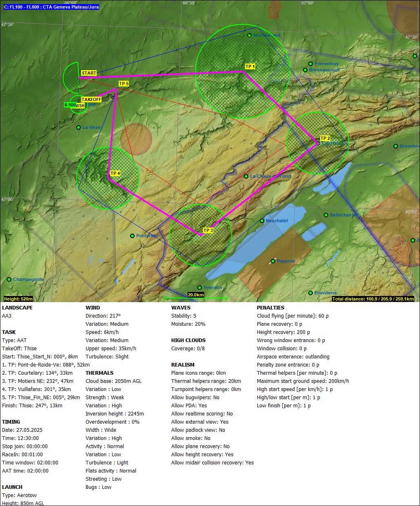Click the Yverdon airport marker
Screen dimensions: 420x506
click(200, 288)
